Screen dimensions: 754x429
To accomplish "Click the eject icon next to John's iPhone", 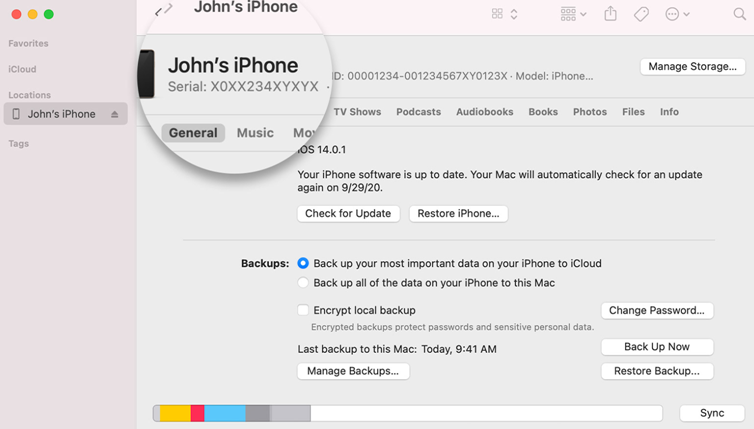I will coord(114,114).
